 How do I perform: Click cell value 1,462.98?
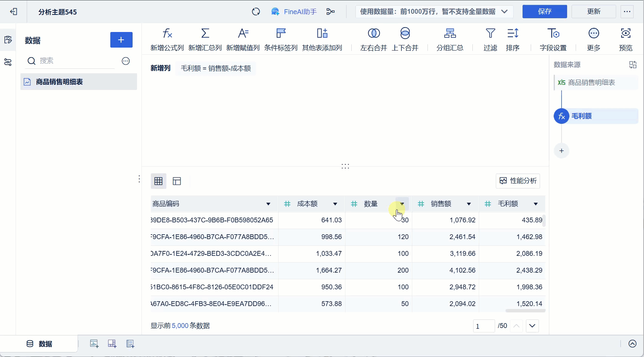coord(529,237)
